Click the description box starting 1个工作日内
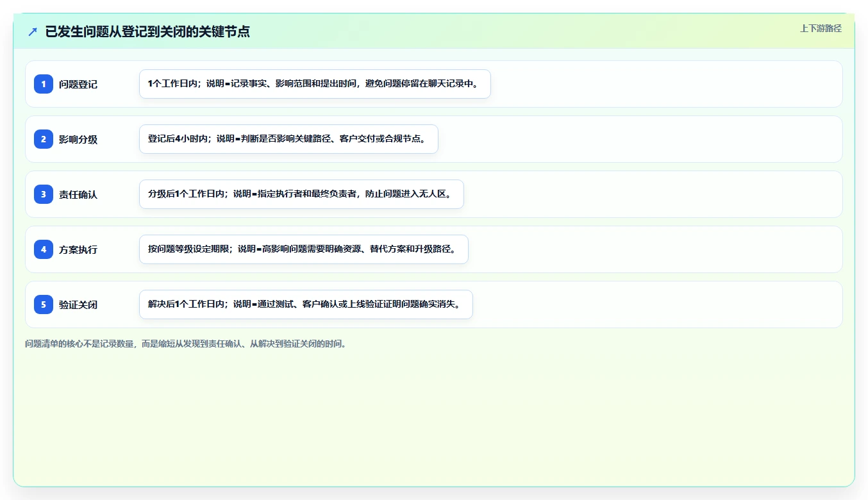Viewport: 868px width, 500px height. pos(315,84)
